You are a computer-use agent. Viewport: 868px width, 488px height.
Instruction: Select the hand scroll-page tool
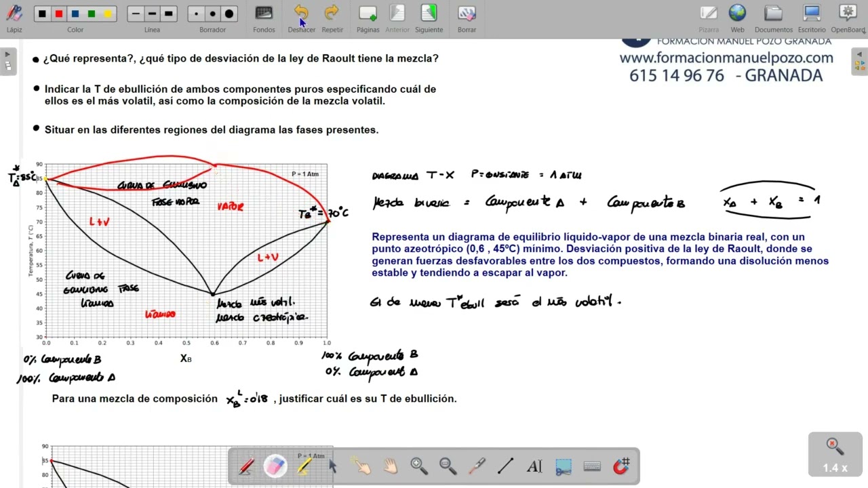click(x=391, y=466)
